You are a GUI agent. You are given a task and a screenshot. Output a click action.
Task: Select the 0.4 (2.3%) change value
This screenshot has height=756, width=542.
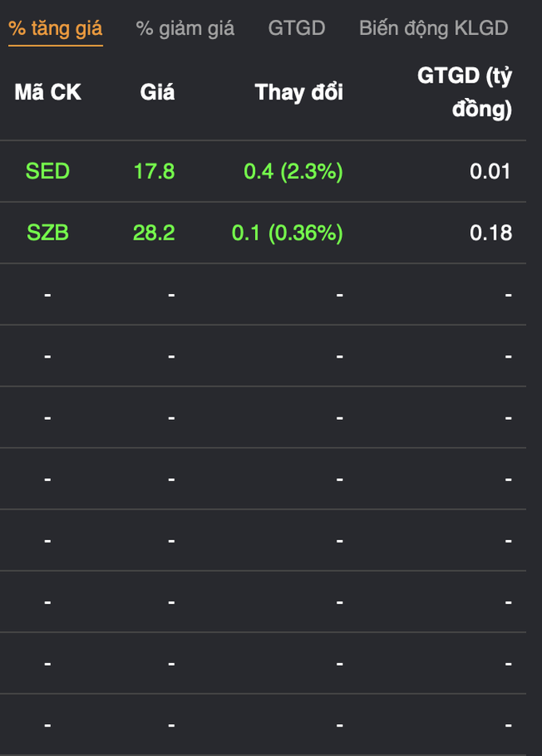[x=293, y=171]
